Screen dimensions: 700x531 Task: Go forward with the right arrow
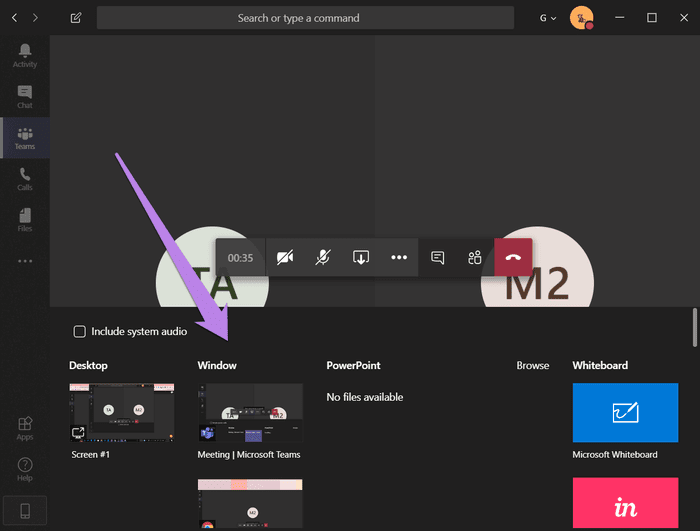[x=35, y=18]
